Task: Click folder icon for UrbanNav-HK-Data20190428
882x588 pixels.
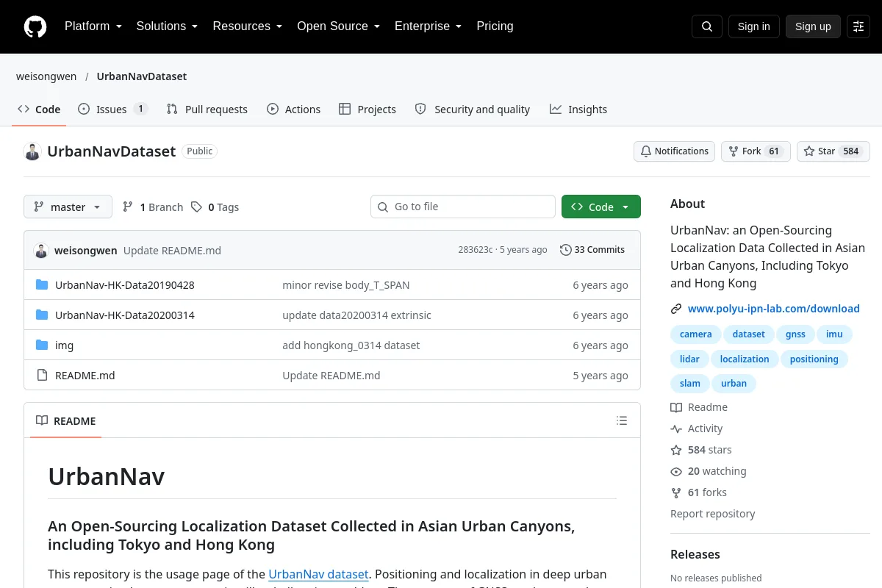Action: [42, 285]
